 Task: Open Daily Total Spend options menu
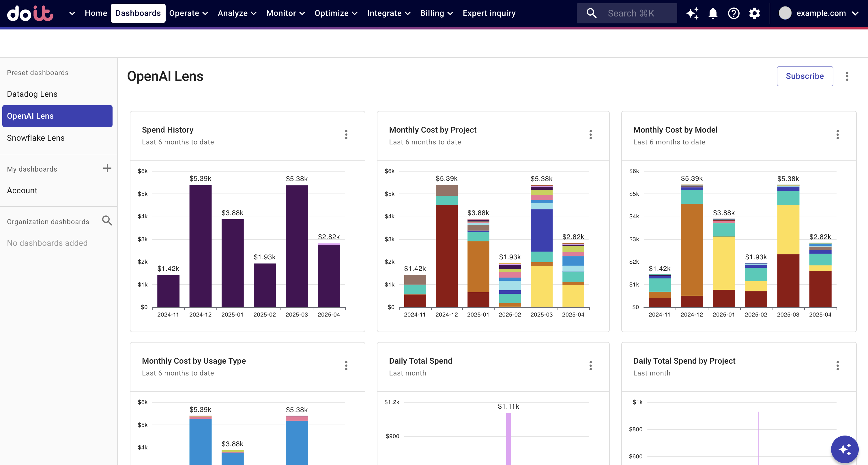coord(590,366)
